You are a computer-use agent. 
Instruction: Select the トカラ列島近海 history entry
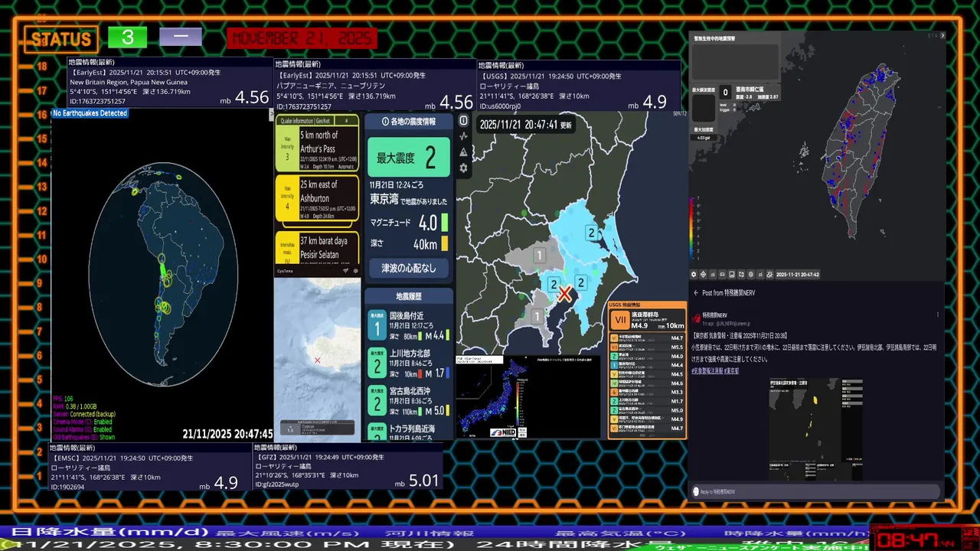point(408,432)
